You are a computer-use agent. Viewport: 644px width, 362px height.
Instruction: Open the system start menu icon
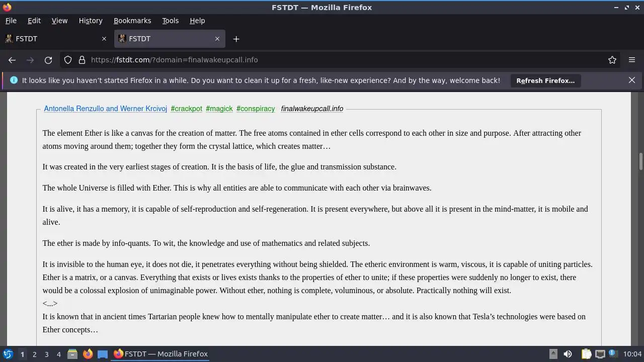coord(8,354)
